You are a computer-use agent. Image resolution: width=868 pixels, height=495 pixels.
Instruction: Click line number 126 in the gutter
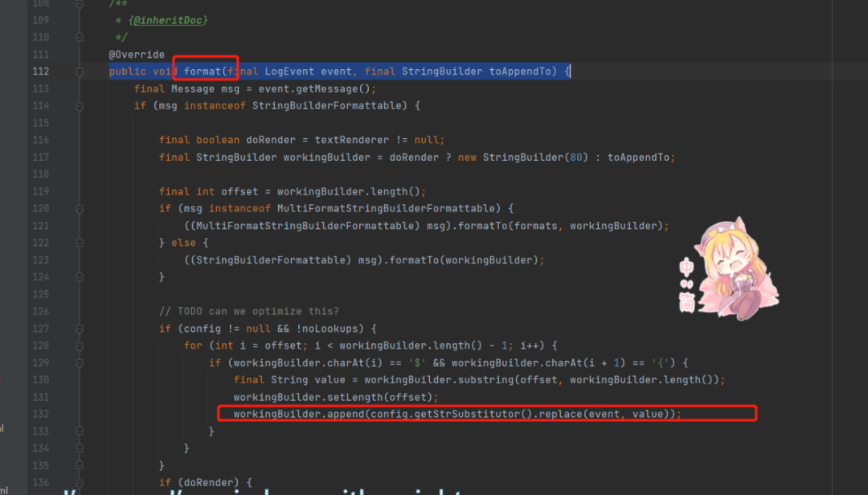point(40,312)
